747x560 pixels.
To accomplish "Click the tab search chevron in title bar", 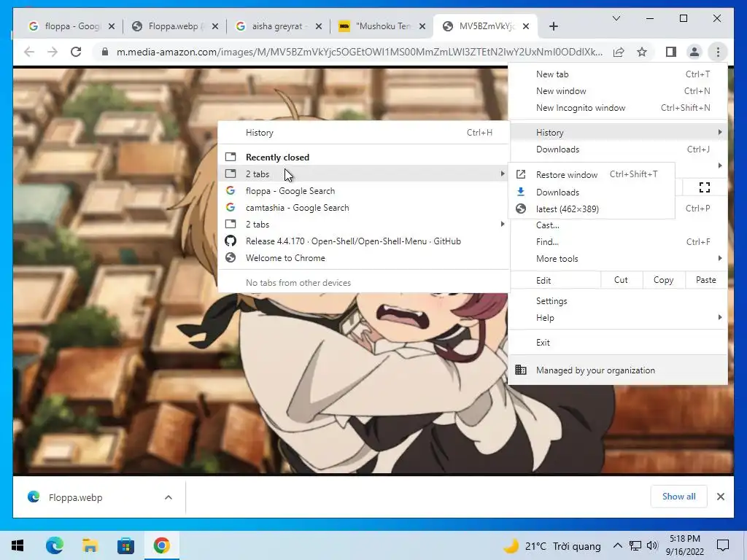I will (x=616, y=18).
